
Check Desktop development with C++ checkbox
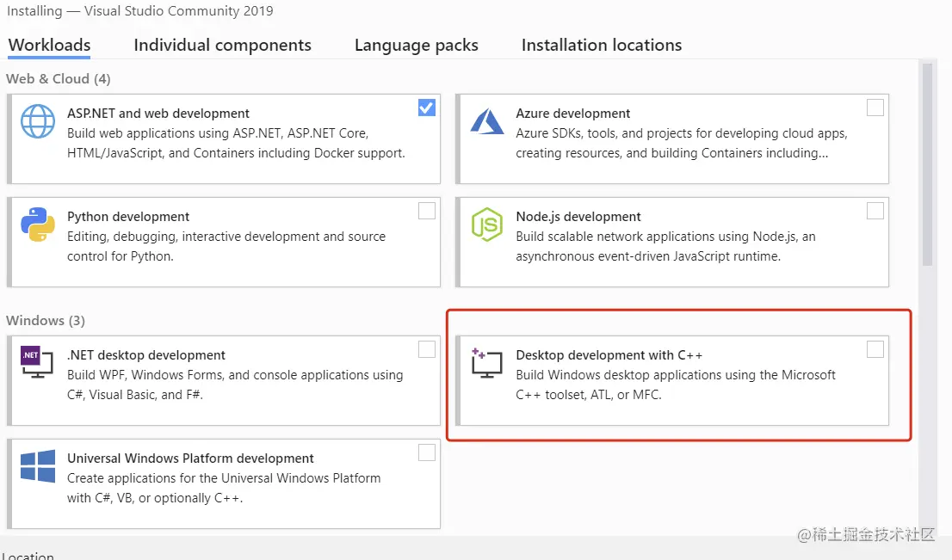click(x=875, y=349)
